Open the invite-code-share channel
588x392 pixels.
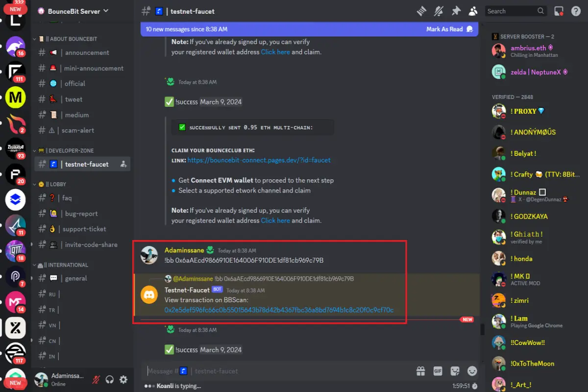coord(82,245)
